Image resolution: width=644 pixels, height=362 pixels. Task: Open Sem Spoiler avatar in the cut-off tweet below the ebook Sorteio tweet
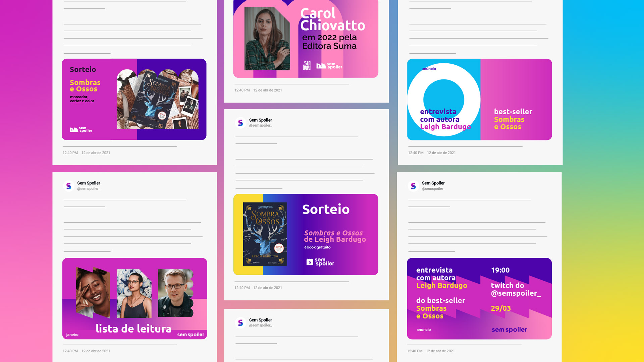[240, 323]
